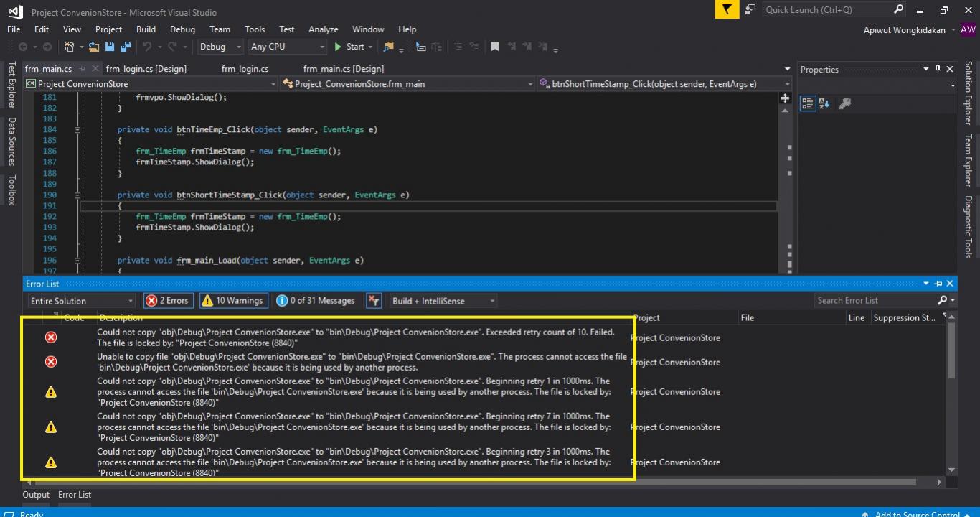The width and height of the screenshot is (980, 517).
Task: Click the AW account avatar
Action: click(x=969, y=29)
